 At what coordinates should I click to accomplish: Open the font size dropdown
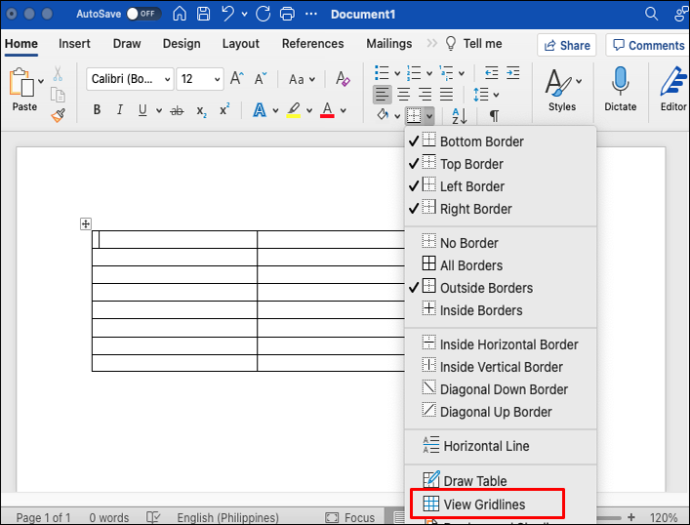217,80
